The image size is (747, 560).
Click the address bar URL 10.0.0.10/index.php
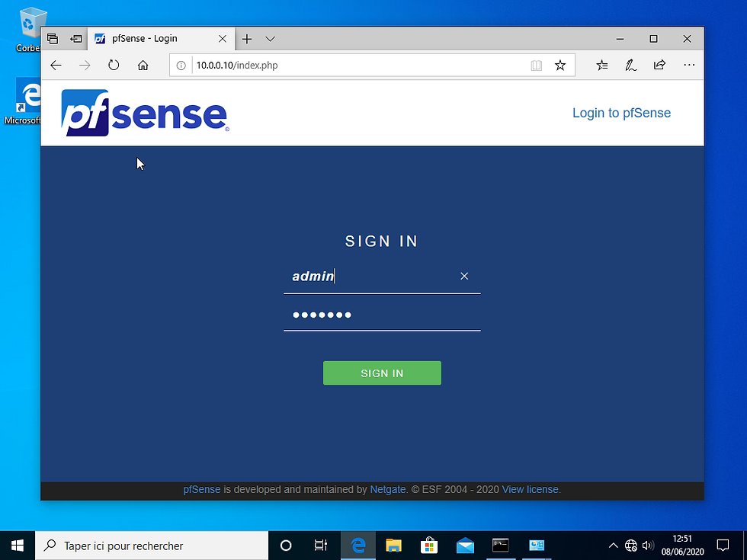[x=237, y=66]
